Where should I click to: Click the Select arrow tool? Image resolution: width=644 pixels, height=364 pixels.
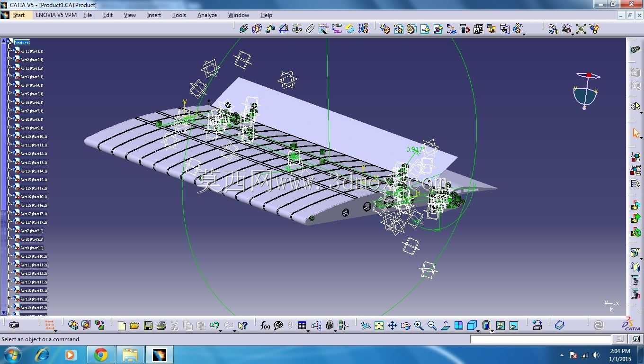[635, 133]
